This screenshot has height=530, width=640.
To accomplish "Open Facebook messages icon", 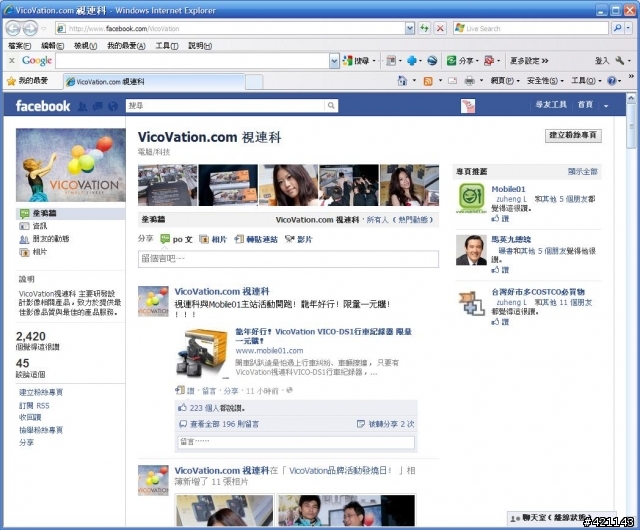I will tap(97, 107).
